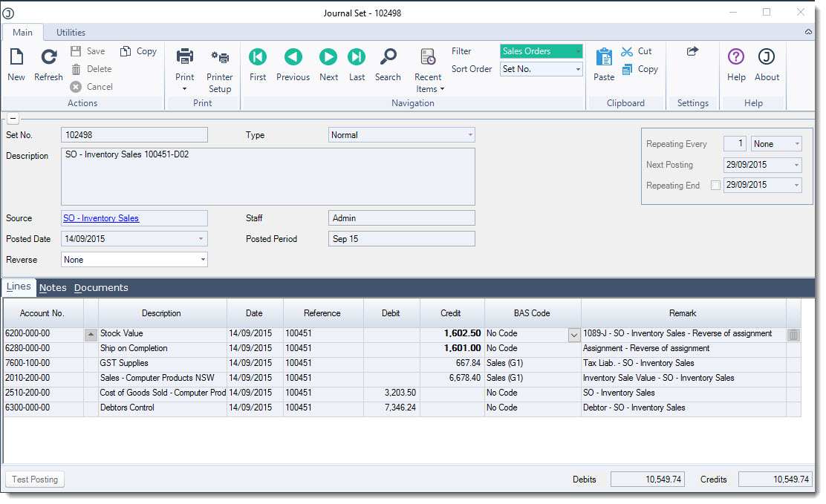Click the Repeating Every number field
The height and width of the screenshot is (504, 826).
pos(735,144)
